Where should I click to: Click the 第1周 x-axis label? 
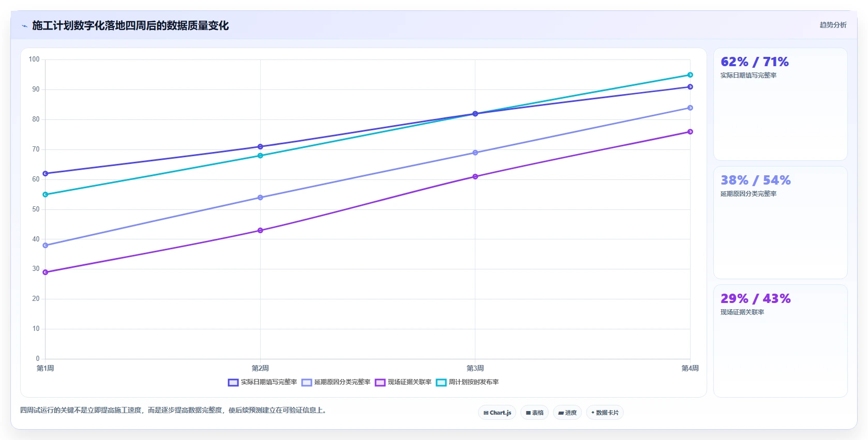46,368
